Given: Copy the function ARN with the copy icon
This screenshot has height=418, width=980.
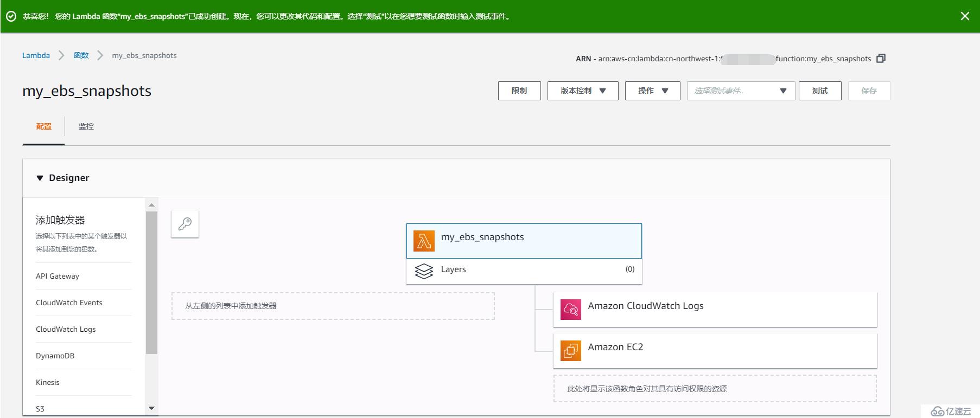Looking at the screenshot, I should pyautogui.click(x=881, y=58).
